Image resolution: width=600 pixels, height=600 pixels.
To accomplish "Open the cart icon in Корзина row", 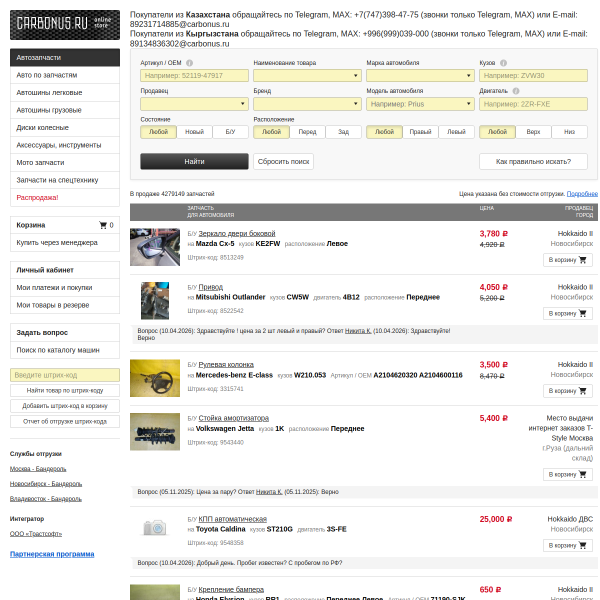I will pos(103,225).
